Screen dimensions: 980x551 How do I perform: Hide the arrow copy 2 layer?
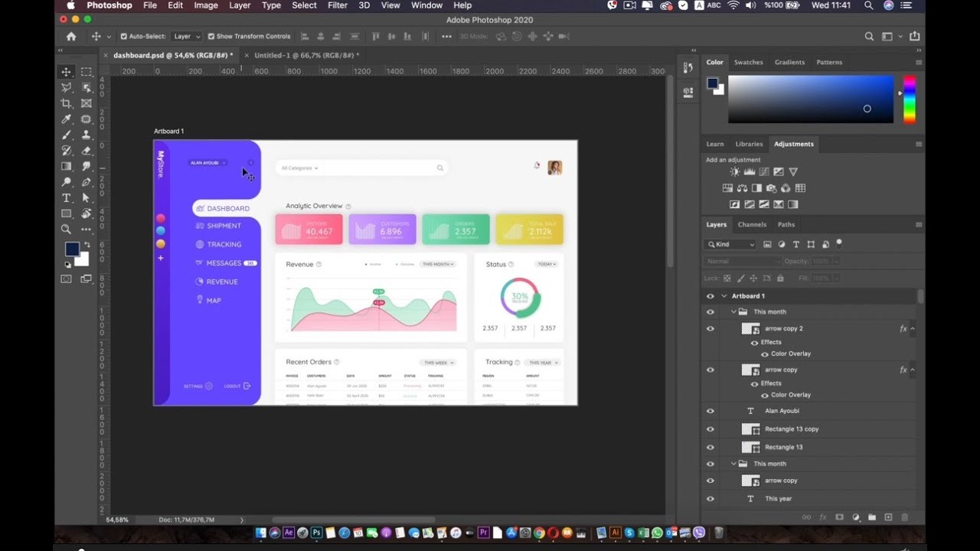point(710,329)
